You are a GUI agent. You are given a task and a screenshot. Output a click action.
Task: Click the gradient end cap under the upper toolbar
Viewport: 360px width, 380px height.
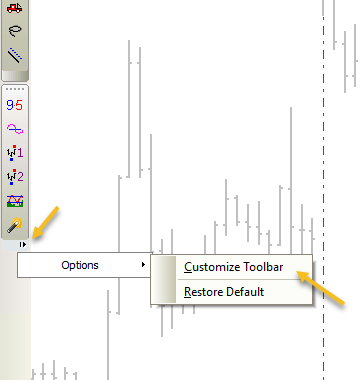coord(15,76)
